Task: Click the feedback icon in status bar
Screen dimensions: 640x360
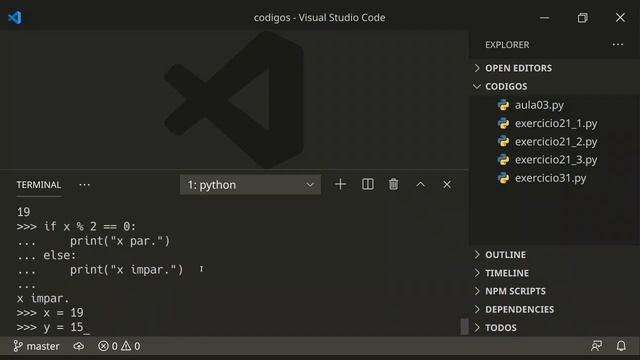Action: 596,346
